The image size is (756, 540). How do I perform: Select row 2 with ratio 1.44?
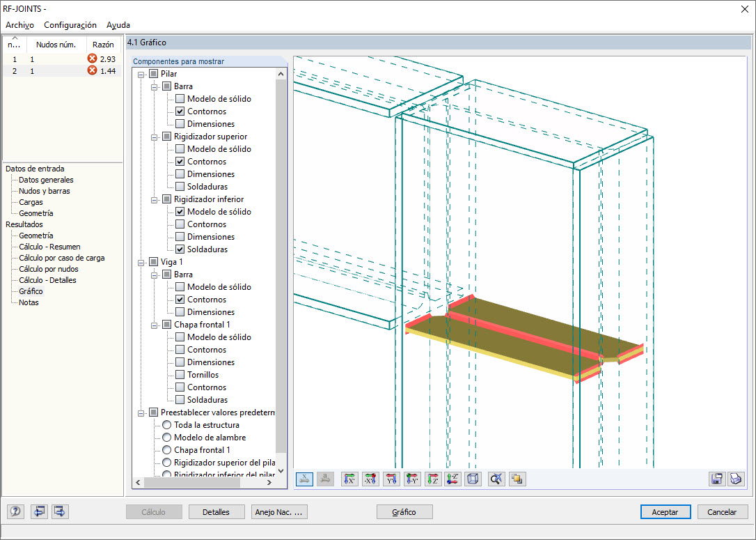pos(62,71)
